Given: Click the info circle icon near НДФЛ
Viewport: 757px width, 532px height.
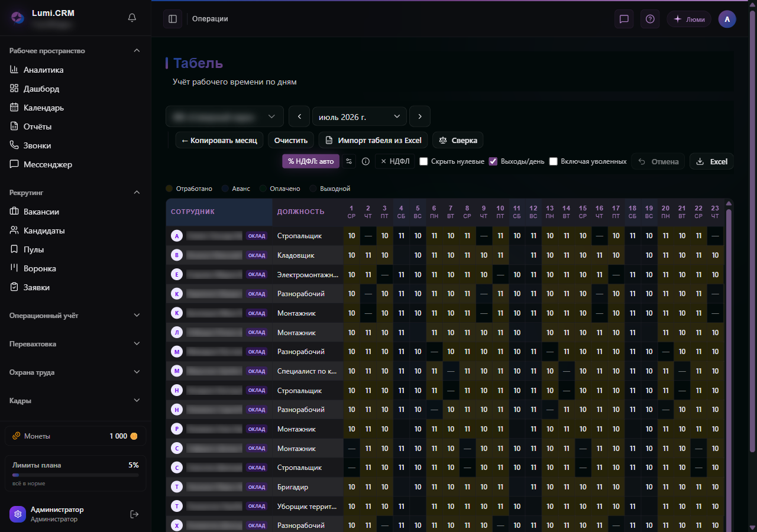Looking at the screenshot, I should 365,161.
